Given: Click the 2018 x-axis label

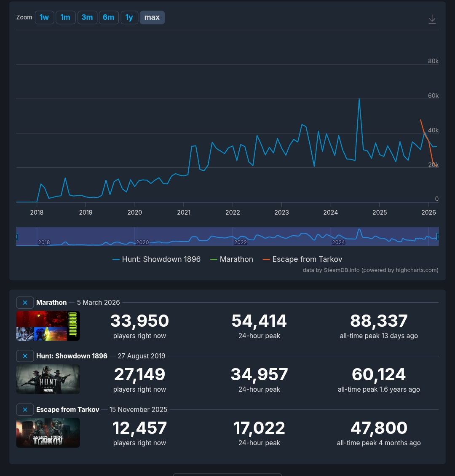Looking at the screenshot, I should click(37, 212).
